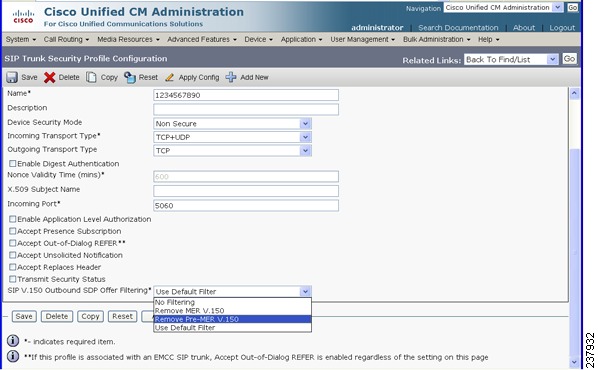Click the Logout link
This screenshot has width=598, height=370.
point(562,28)
